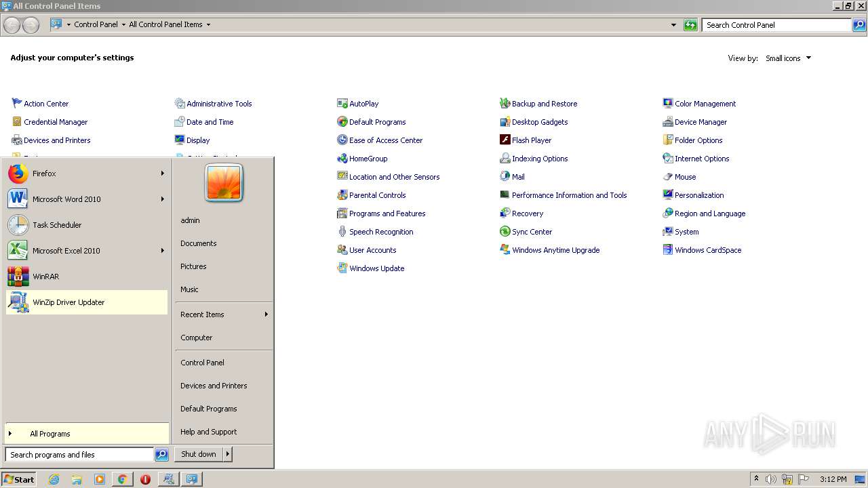Show hidden tray icons arrow
This screenshot has height=488, width=868.
point(756,479)
